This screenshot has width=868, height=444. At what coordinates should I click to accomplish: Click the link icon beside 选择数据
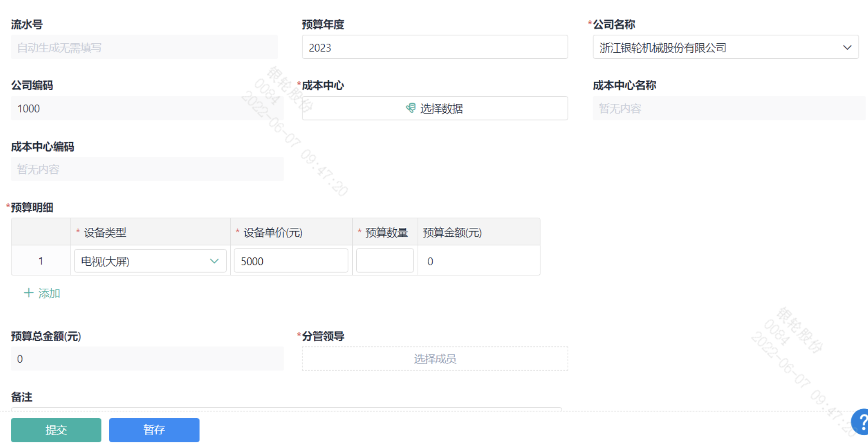(x=411, y=108)
